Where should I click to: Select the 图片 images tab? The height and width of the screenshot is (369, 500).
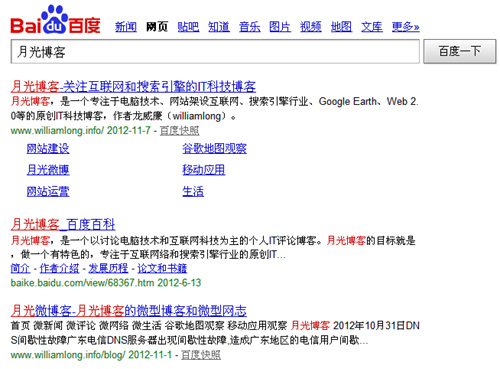point(280,27)
